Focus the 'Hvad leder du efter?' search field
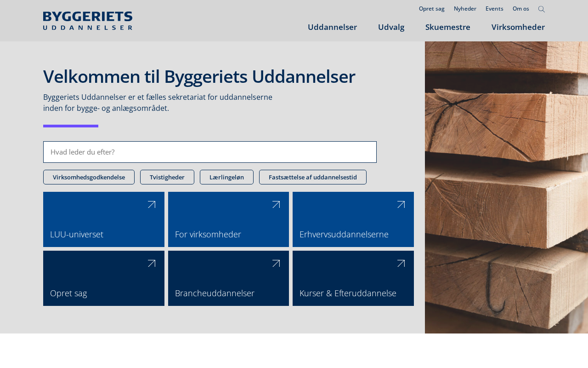The height and width of the screenshot is (368, 588). click(210, 152)
